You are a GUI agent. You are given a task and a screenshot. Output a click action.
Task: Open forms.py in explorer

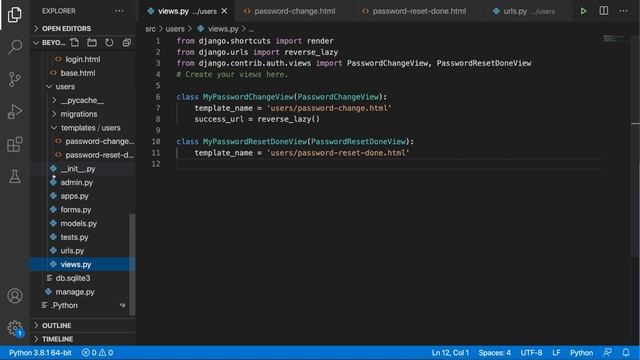82,210
